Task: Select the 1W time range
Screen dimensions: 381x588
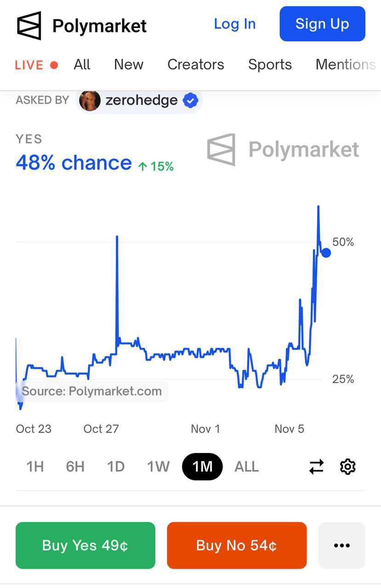Action: click(158, 467)
